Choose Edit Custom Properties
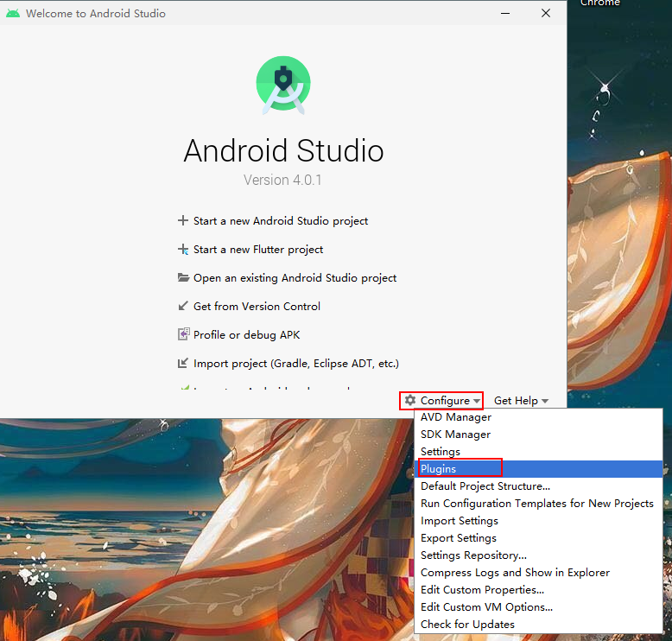Image resolution: width=672 pixels, height=641 pixels. click(538, 589)
